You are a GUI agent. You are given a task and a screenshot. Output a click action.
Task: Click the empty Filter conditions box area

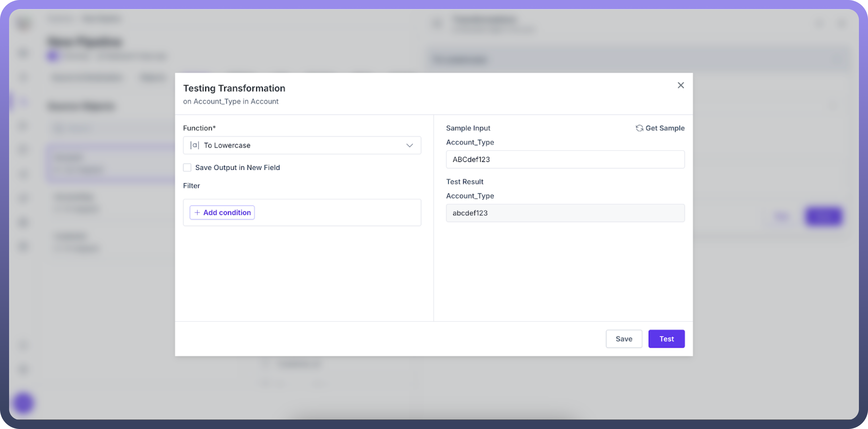(x=337, y=212)
